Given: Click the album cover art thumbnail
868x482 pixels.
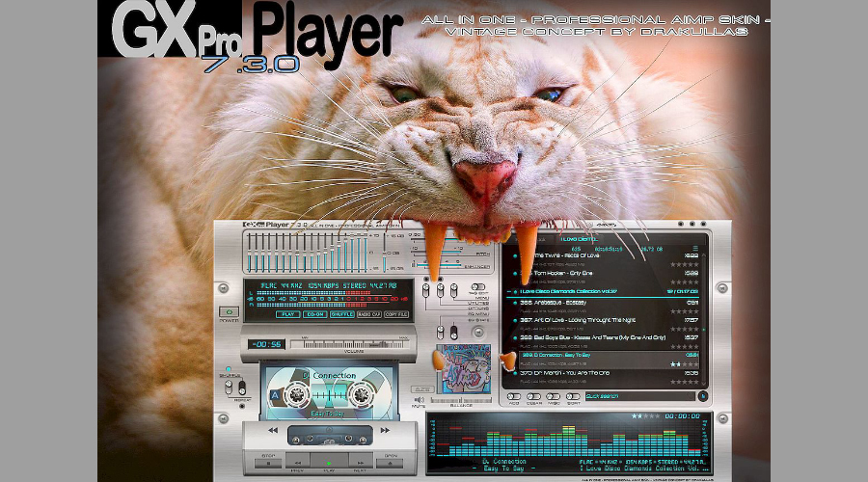Looking at the screenshot, I should [463, 368].
